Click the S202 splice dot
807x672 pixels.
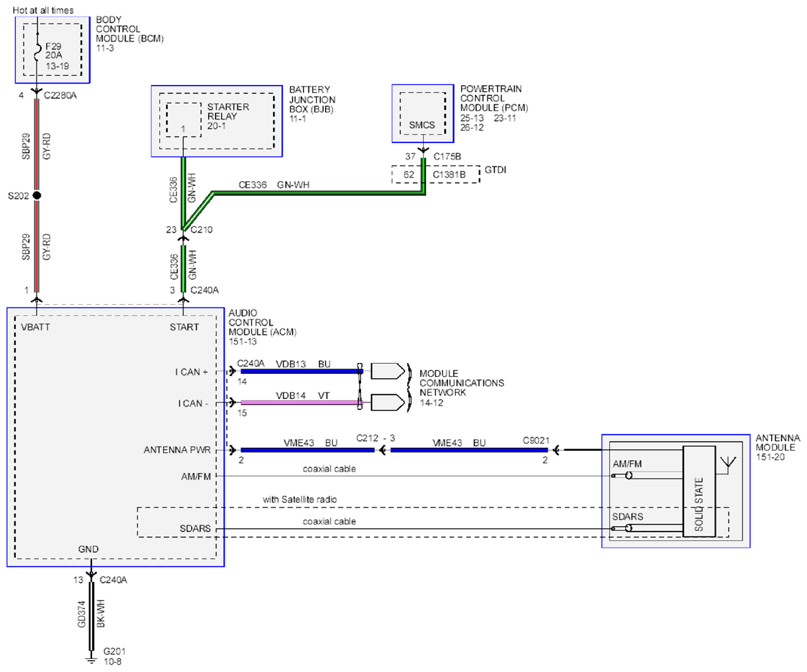click(37, 196)
